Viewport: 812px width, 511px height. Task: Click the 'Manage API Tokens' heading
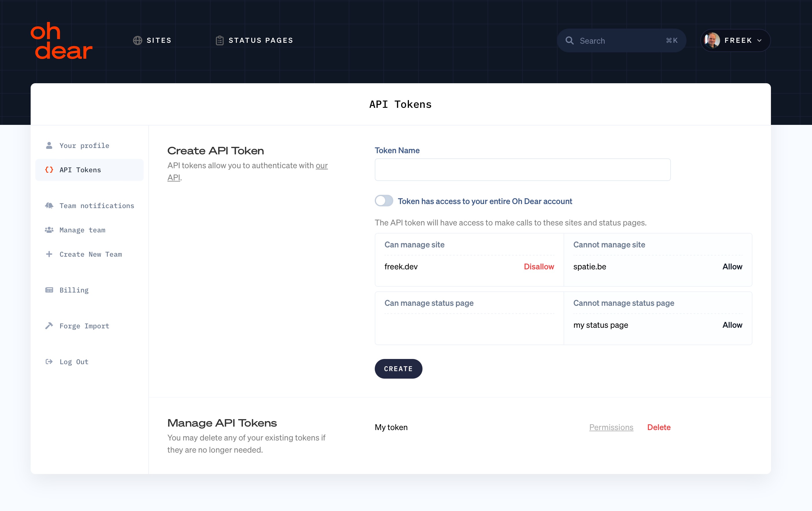222,423
